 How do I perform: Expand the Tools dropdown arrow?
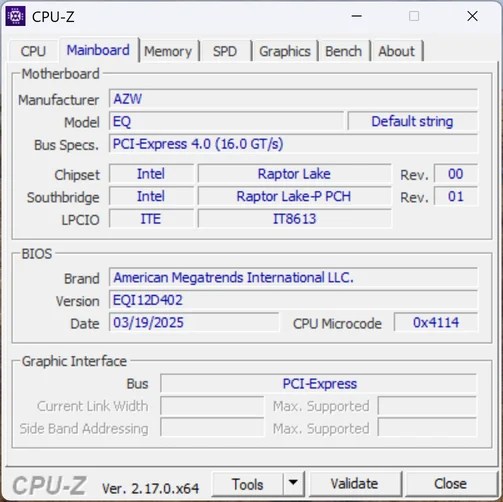coord(293,484)
